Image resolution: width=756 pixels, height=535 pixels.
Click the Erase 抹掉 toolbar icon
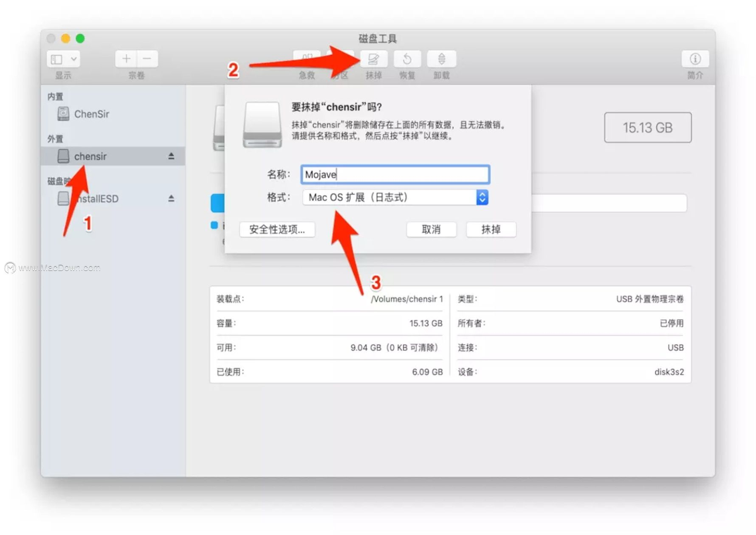click(x=374, y=59)
